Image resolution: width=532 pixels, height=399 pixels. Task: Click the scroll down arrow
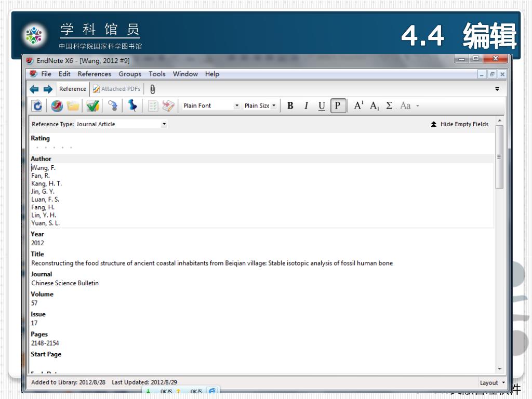click(499, 369)
